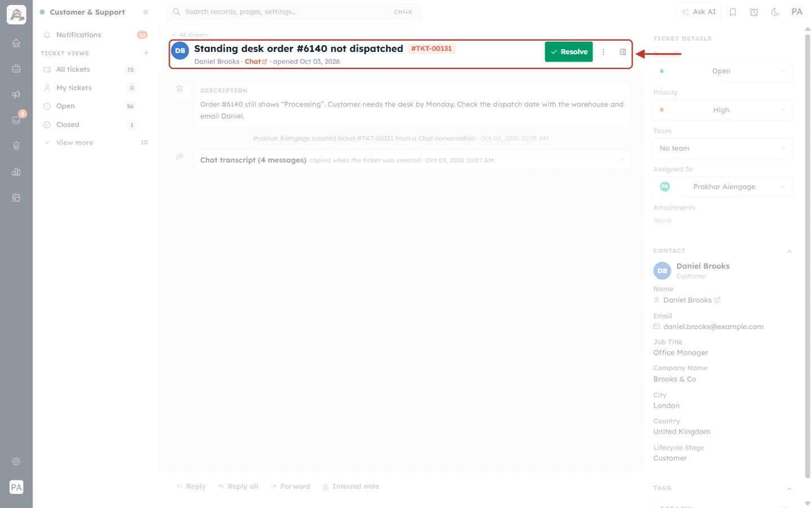This screenshot has height=508, width=812.
Task: Open the Status dropdown showing Open
Action: [x=723, y=71]
